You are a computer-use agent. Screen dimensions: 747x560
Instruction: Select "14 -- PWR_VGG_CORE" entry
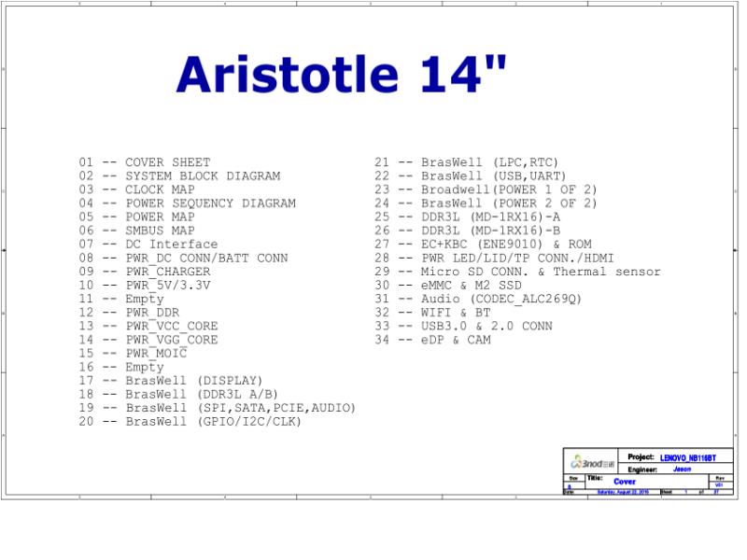(148, 340)
